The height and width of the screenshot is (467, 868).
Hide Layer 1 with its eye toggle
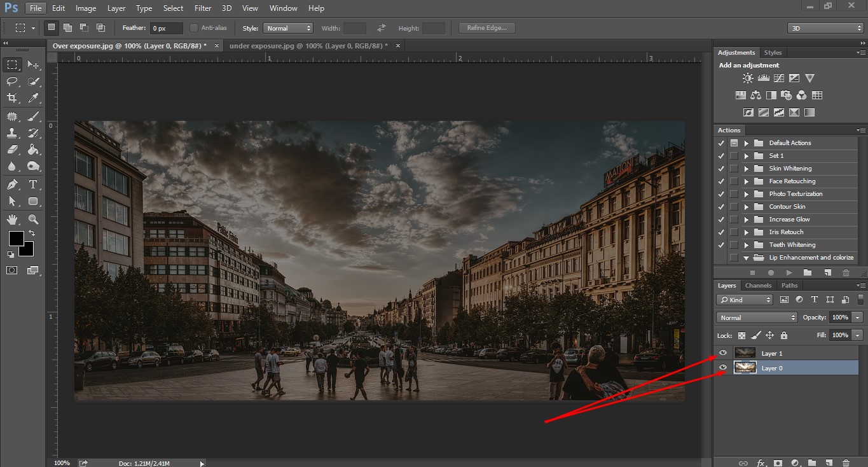pos(722,352)
